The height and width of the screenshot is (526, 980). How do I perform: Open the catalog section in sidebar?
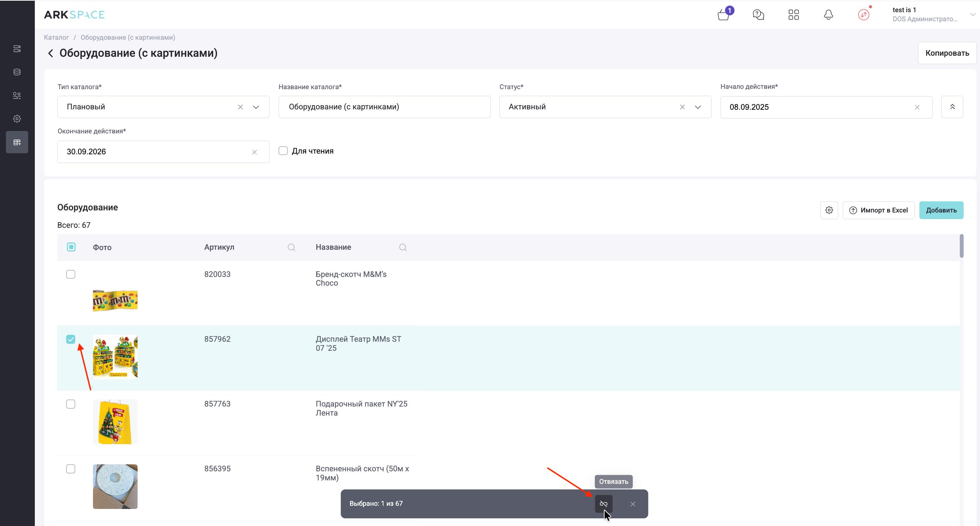17,142
